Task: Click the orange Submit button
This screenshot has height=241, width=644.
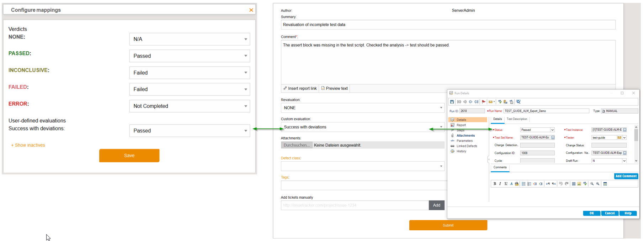Action: [x=448, y=225]
